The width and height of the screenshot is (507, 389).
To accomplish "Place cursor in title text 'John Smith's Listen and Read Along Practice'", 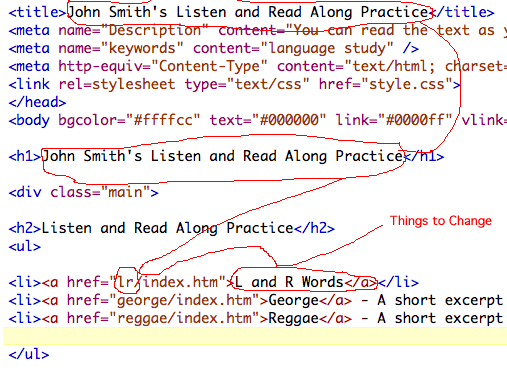I will coord(248,13).
